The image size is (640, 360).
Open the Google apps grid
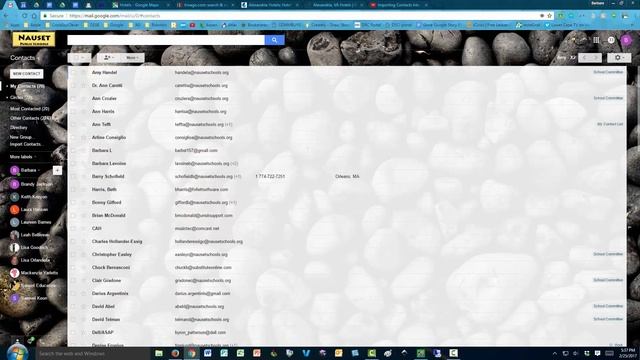tap(596, 40)
